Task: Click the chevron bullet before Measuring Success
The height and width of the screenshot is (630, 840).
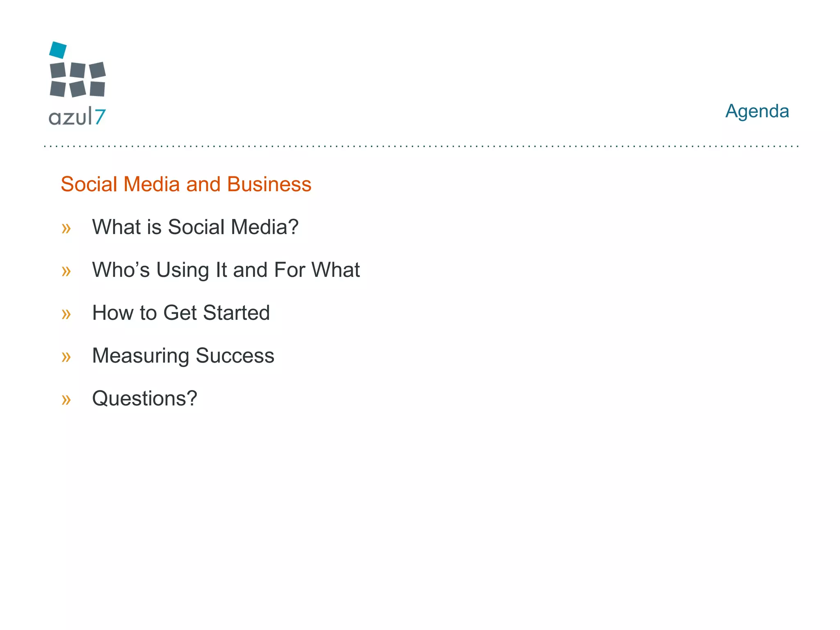Action: [x=66, y=357]
